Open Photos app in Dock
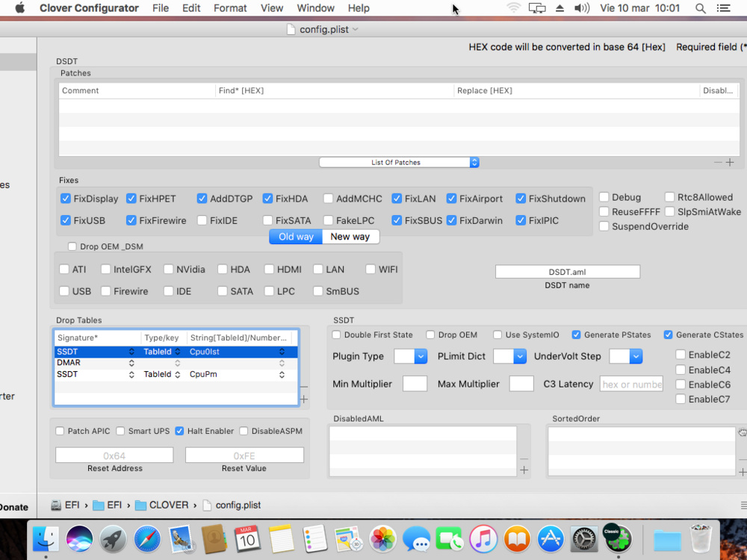 tap(382, 539)
